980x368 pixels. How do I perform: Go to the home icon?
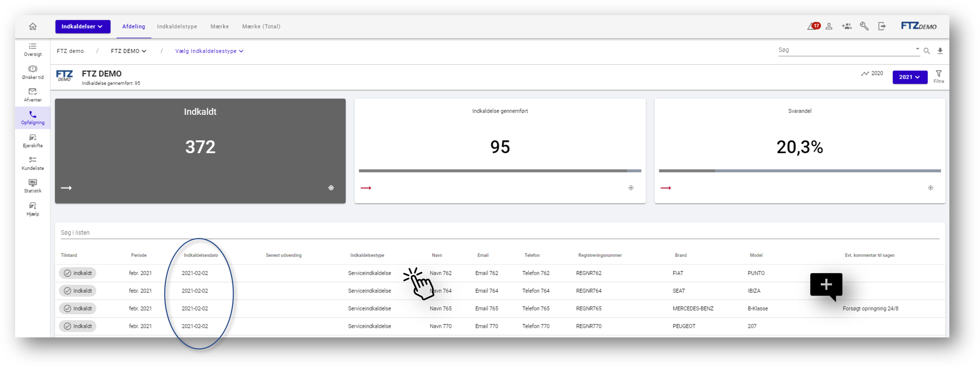click(33, 26)
